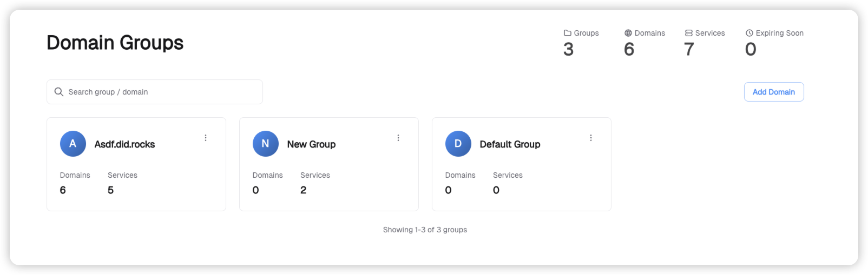Click the Domains count in Asdf.did.rocks card

[x=63, y=190]
